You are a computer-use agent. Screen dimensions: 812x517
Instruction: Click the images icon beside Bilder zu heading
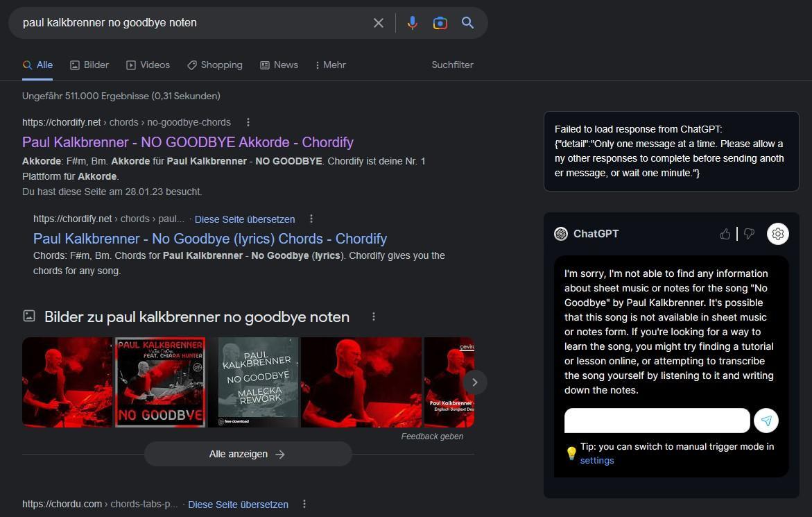coord(30,316)
